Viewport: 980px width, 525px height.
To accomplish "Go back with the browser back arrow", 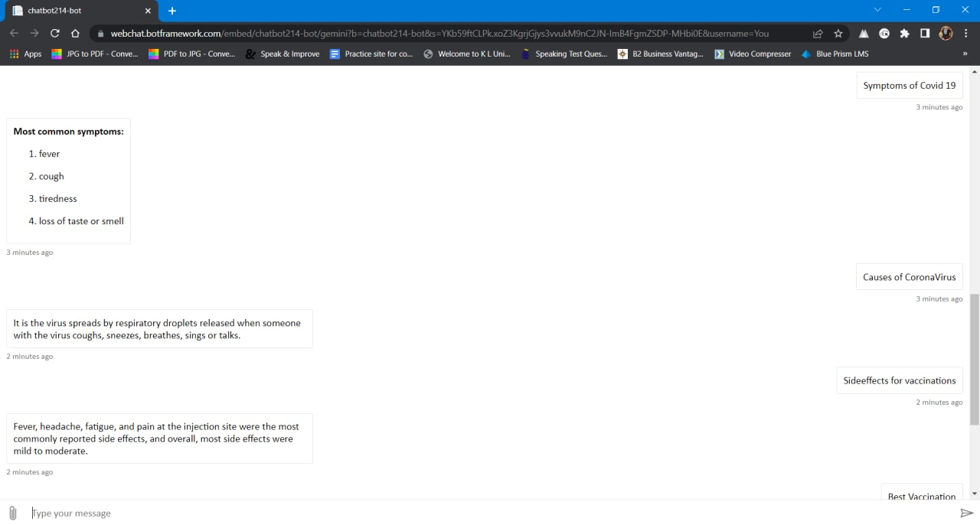I will tap(14, 34).
